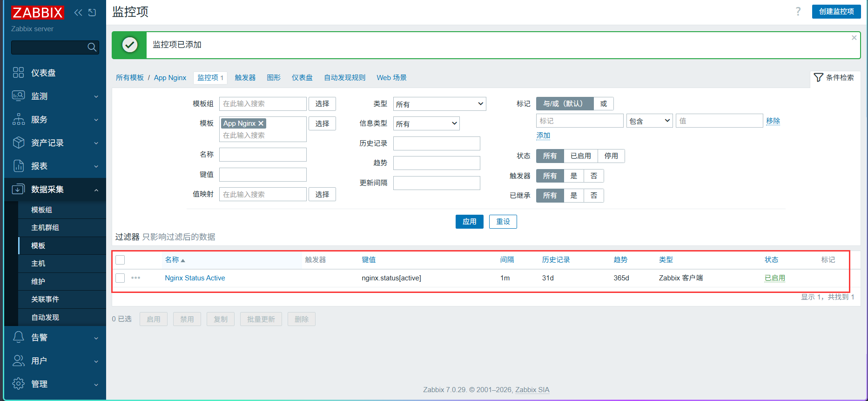The image size is (868, 401).
Task: Open the 条件检索 filter tab
Action: 835,78
